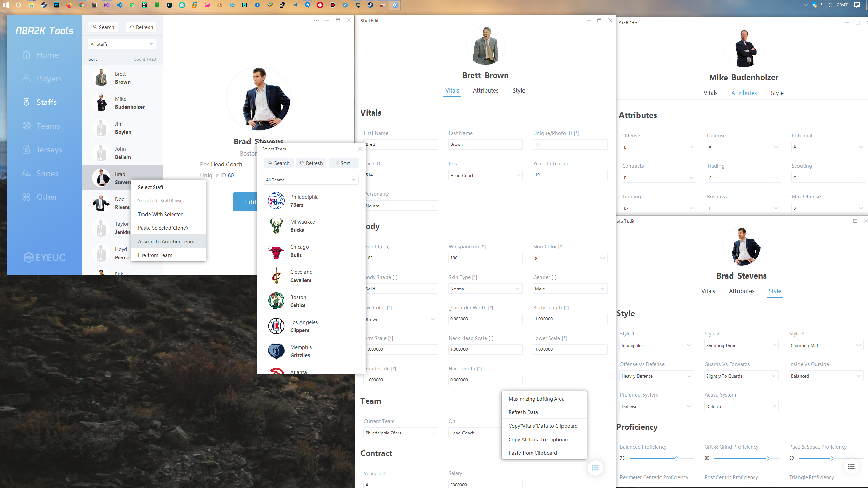Image resolution: width=868 pixels, height=488 pixels.
Task: Open the All Teams dropdown filter
Action: click(311, 180)
